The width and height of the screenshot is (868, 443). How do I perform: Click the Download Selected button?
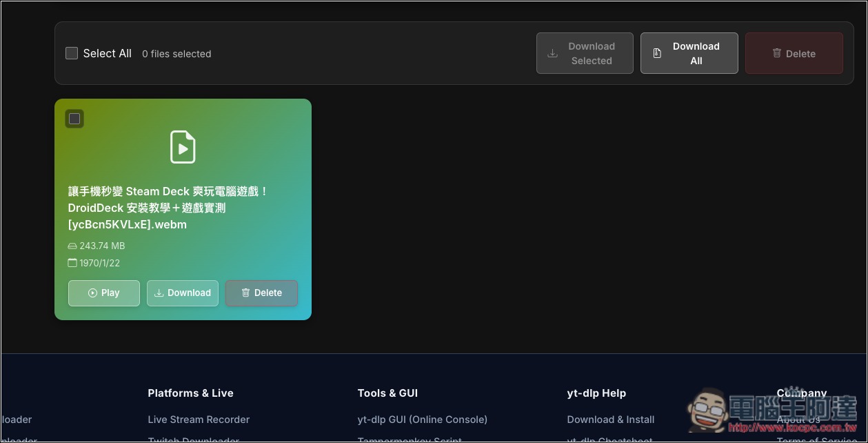(585, 53)
